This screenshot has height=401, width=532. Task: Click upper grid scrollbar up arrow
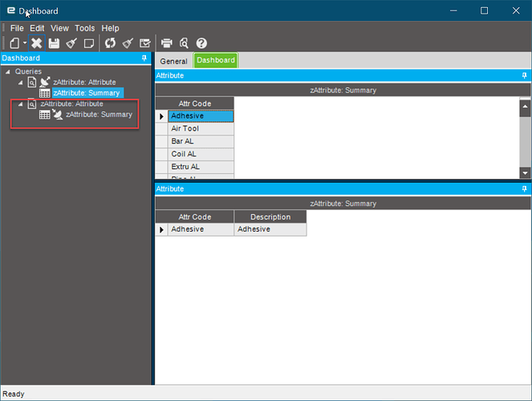point(525,106)
